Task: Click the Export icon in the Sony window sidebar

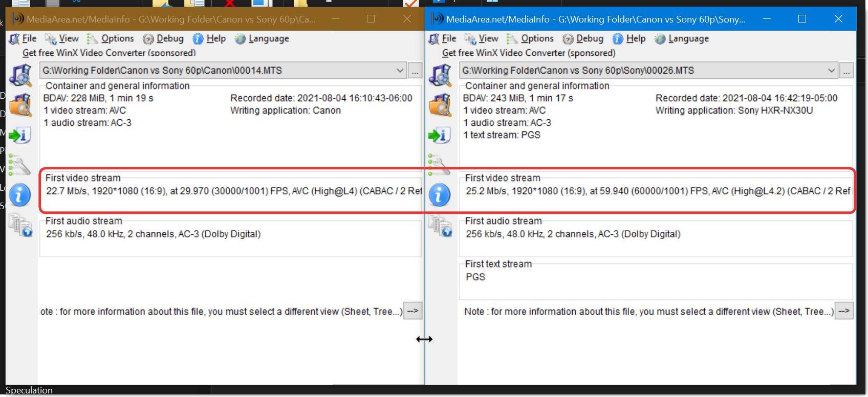Action: (x=440, y=135)
